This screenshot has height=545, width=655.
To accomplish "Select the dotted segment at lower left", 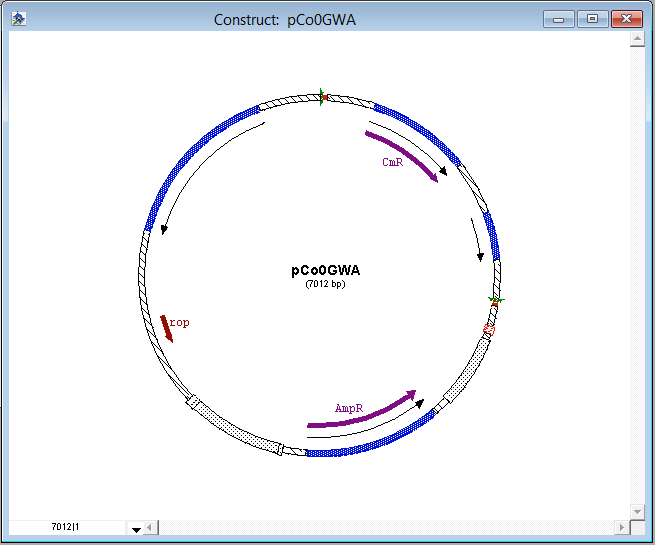I will [x=236, y=430].
